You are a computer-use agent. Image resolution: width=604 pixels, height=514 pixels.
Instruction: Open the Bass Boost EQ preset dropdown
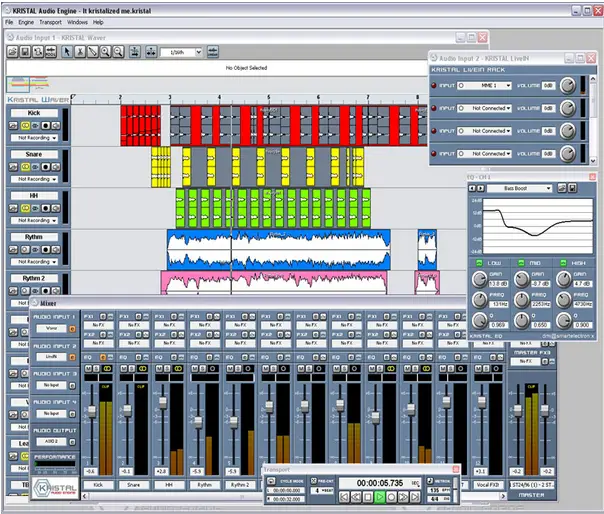519,188
